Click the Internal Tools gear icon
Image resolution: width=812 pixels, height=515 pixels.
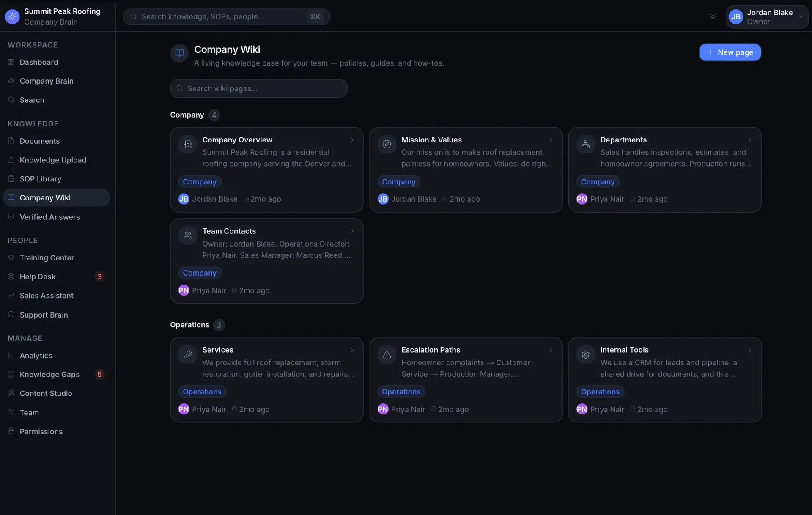point(586,355)
